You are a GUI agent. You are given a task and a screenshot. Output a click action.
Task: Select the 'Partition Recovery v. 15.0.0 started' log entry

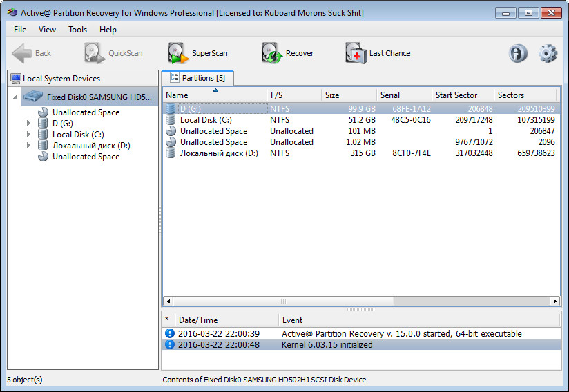coord(361,333)
